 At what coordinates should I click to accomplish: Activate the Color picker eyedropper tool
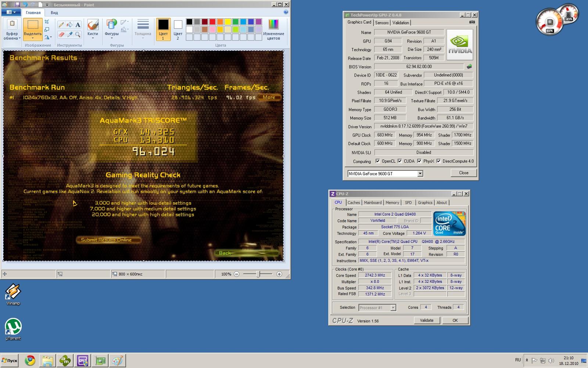pos(69,34)
